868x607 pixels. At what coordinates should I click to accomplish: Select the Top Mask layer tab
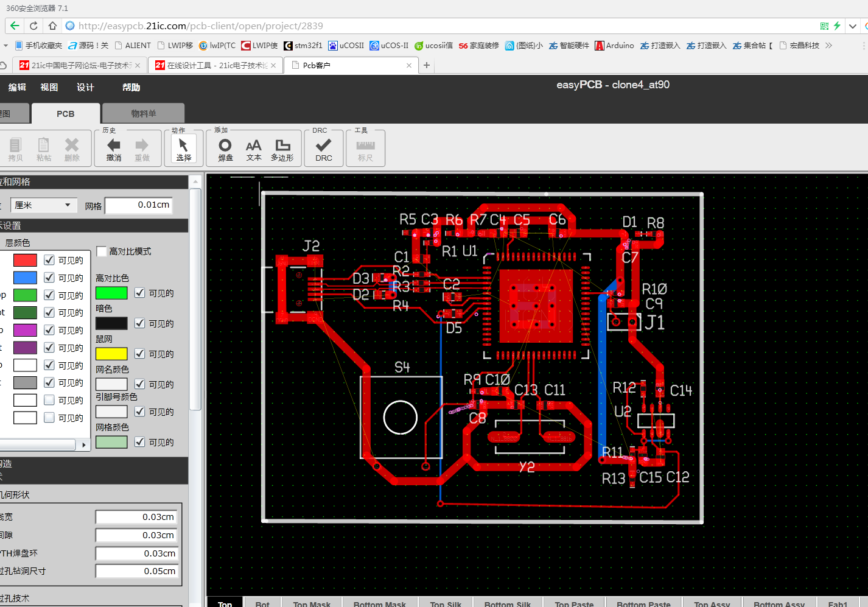(x=312, y=603)
